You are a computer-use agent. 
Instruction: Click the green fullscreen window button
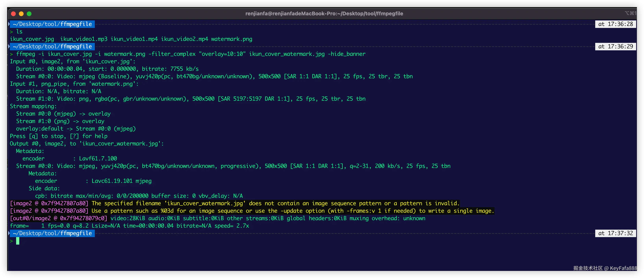coord(29,14)
